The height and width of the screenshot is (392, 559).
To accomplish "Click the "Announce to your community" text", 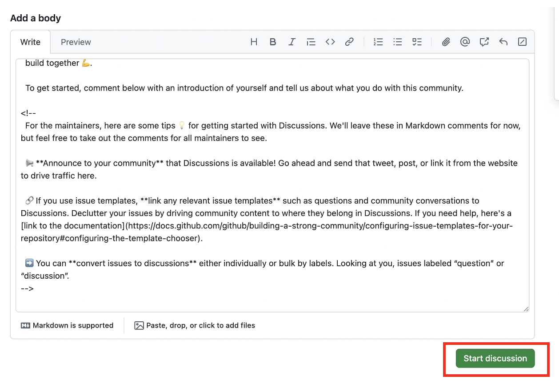I will pos(100,163).
